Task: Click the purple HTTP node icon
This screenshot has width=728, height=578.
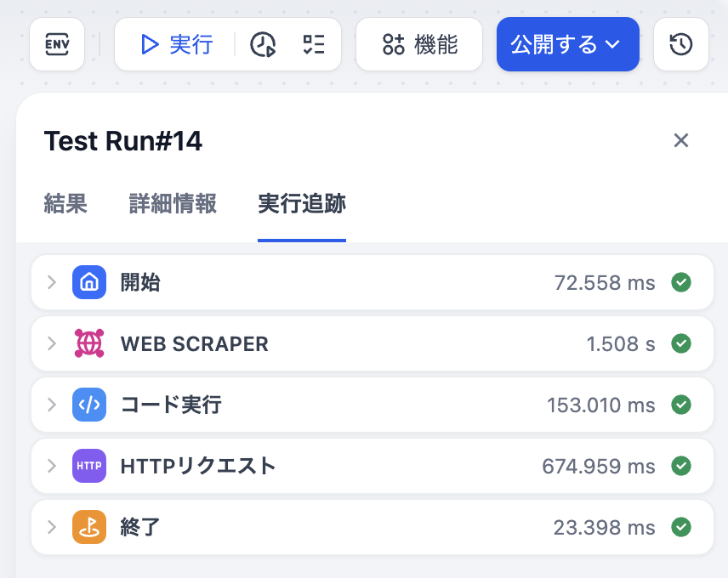Action: 89,466
